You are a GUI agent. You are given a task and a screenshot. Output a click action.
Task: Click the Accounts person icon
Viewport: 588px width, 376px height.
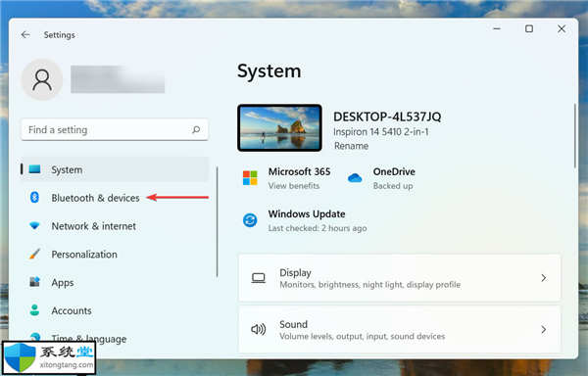(x=34, y=310)
